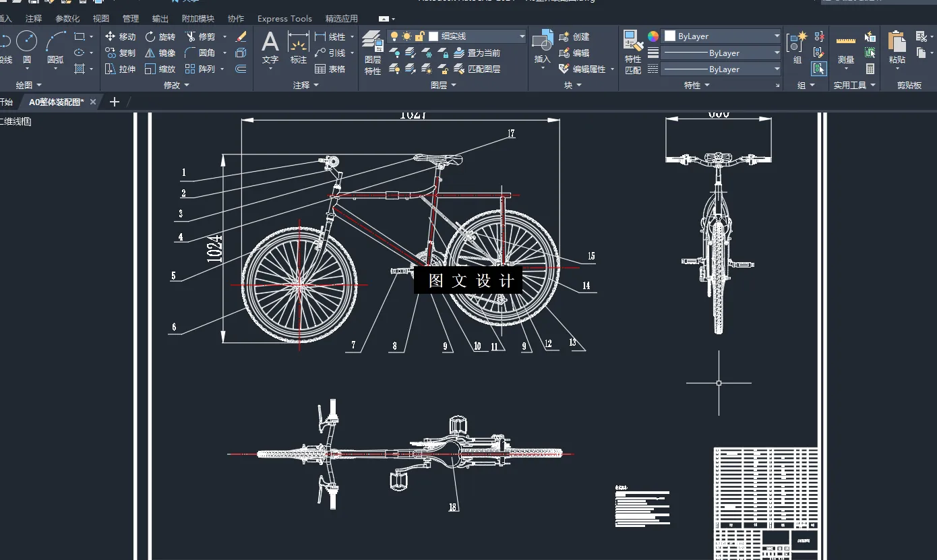Activate Match Properties (特性匹配)
This screenshot has width=937, height=560.
point(633,52)
